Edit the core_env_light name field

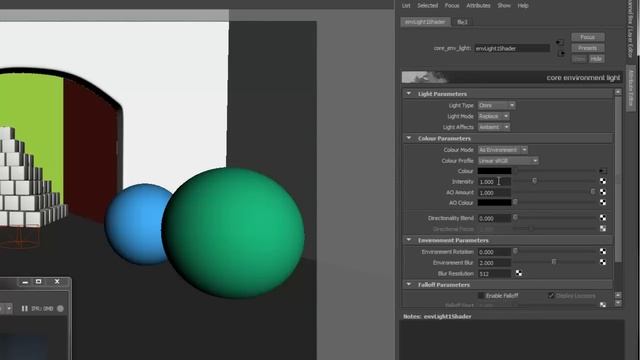pos(512,48)
